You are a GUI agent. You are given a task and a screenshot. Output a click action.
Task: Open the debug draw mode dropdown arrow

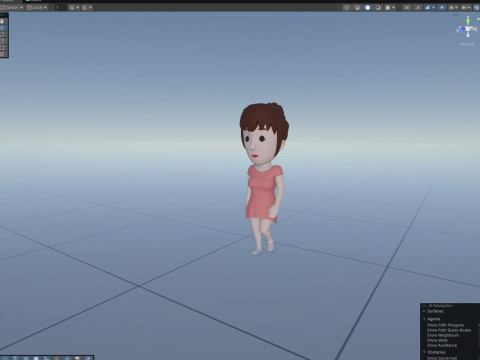point(394,7)
